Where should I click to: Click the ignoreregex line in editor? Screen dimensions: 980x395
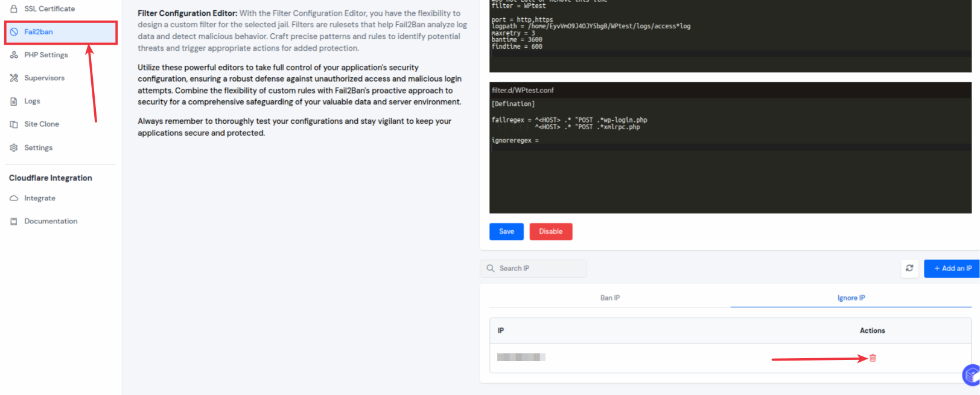click(515, 140)
